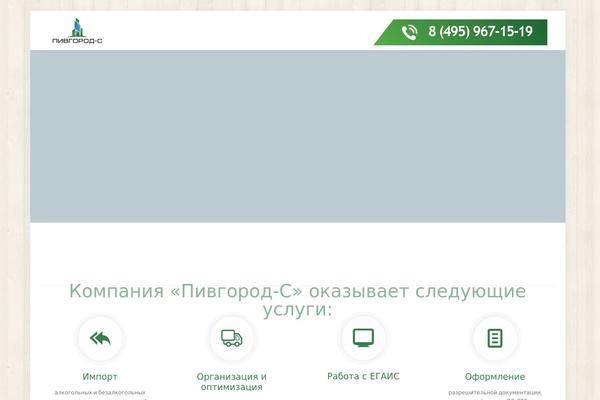Click the heading about Пивгород-С services

(x=297, y=300)
